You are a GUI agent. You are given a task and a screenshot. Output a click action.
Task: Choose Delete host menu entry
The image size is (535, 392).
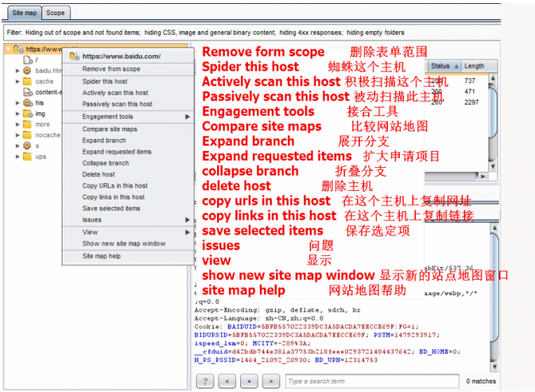128,174
